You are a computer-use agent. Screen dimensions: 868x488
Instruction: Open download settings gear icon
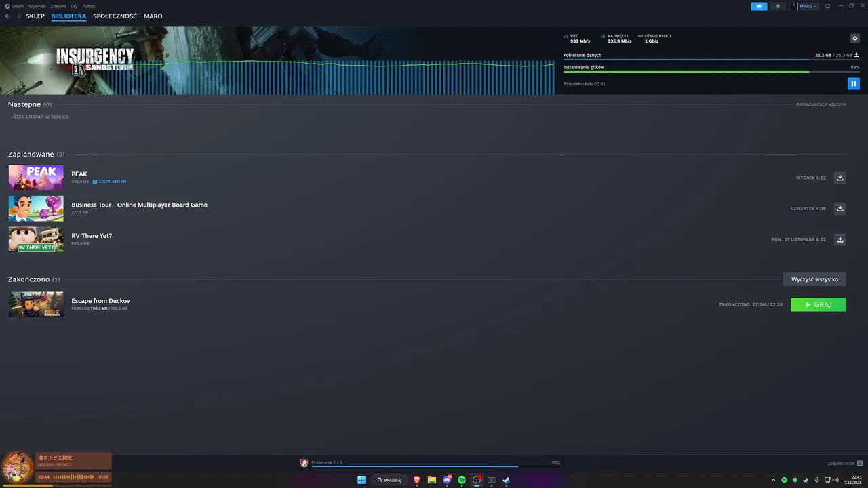point(855,39)
